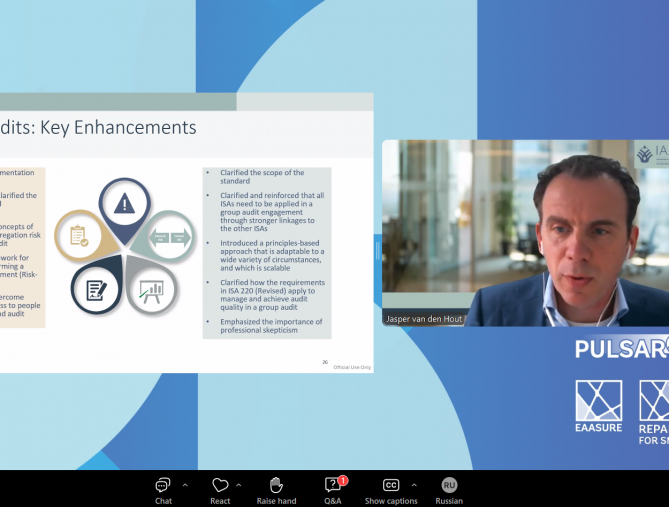Click the React heart icon

[220, 486]
